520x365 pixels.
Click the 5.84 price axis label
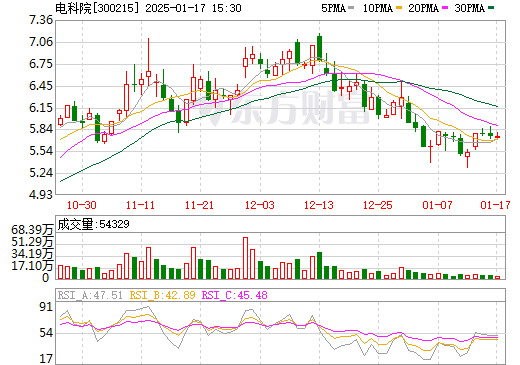click(x=41, y=129)
